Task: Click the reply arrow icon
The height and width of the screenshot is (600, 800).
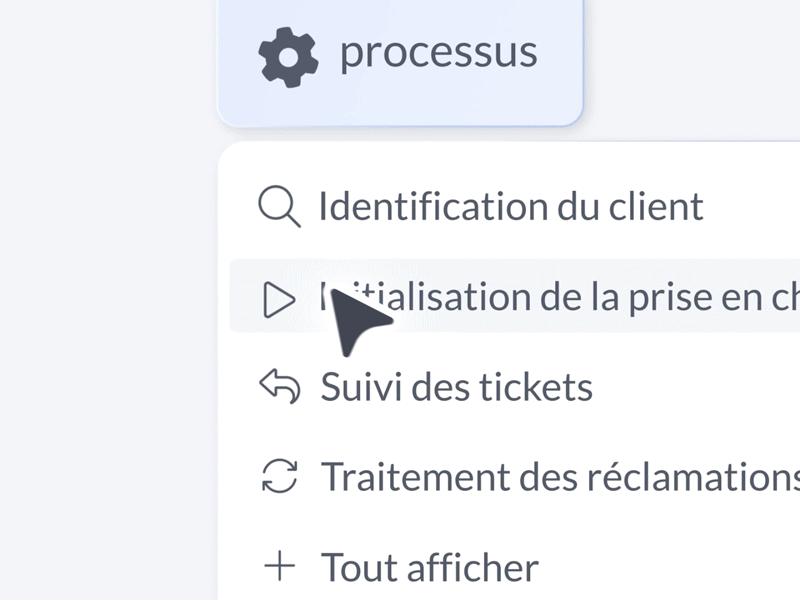Action: point(280,386)
